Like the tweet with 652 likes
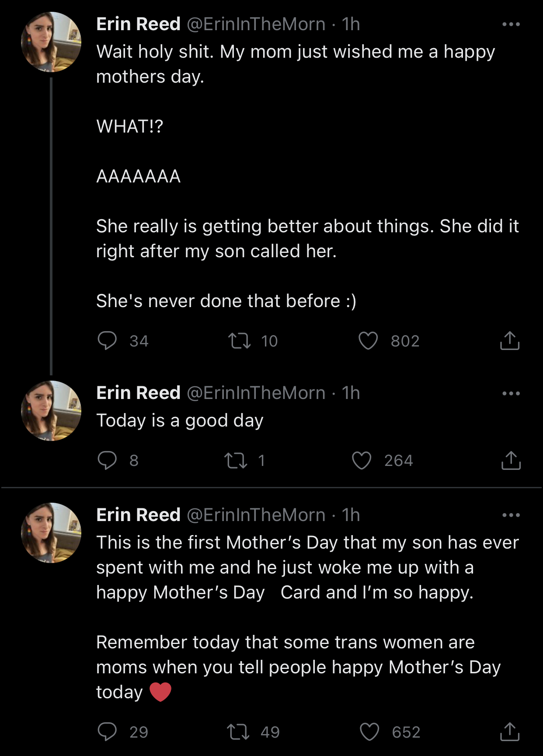The width and height of the screenshot is (543, 756). coord(369,731)
